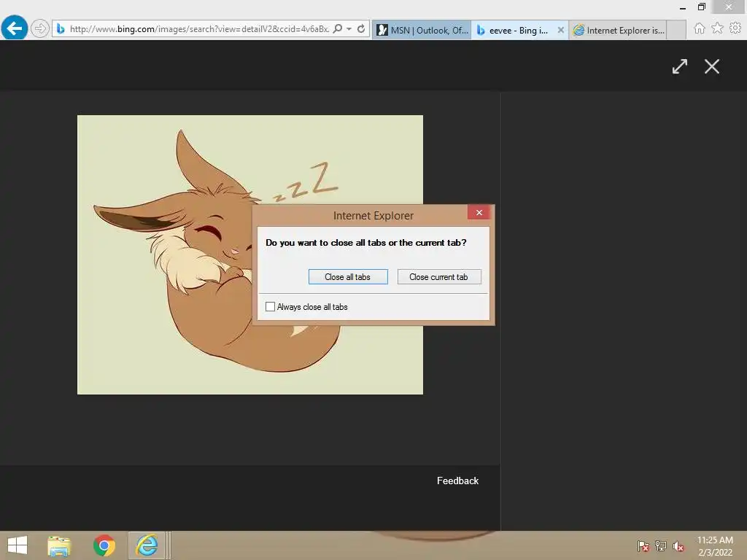
Task: Close the Bing image detail view
Action: (712, 66)
